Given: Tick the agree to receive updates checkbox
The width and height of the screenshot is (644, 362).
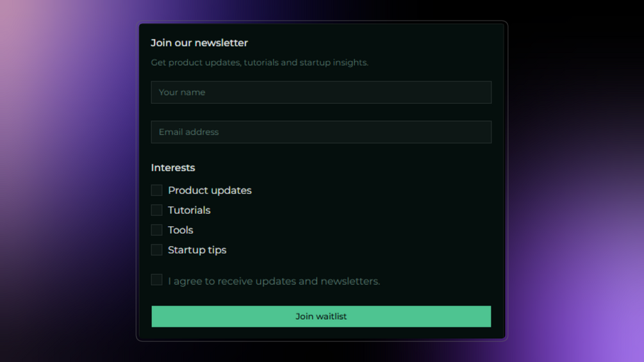Looking at the screenshot, I should [156, 279].
